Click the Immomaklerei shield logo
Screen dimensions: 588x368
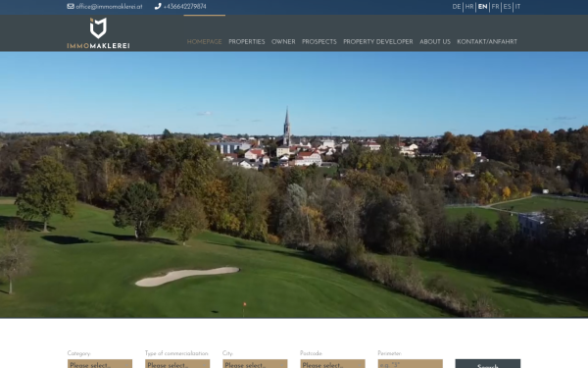pos(98,27)
